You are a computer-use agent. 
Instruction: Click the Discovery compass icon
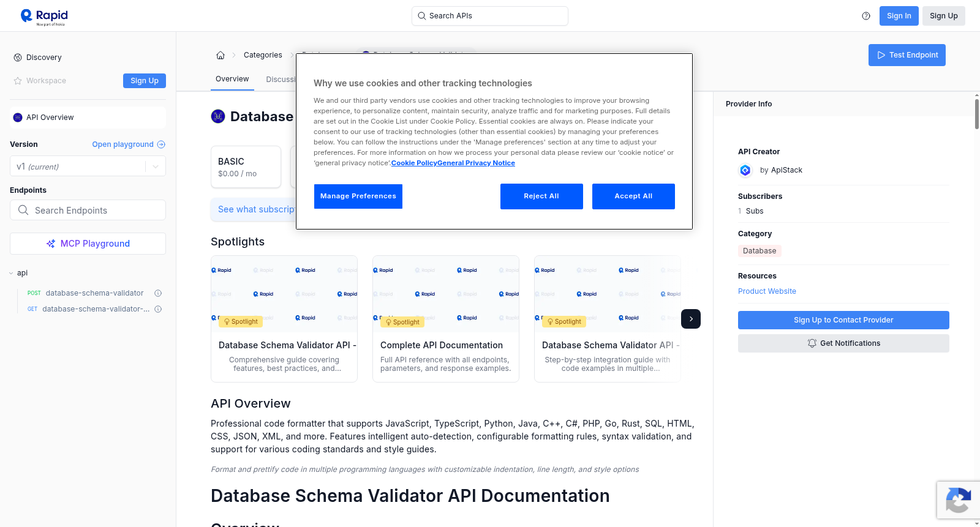click(18, 58)
